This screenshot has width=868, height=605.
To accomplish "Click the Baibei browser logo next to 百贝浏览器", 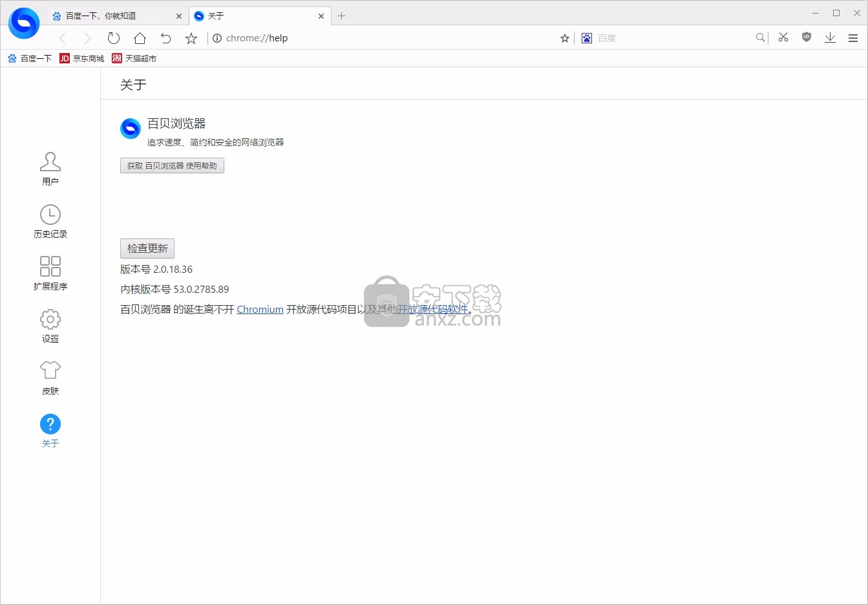I will pyautogui.click(x=131, y=129).
